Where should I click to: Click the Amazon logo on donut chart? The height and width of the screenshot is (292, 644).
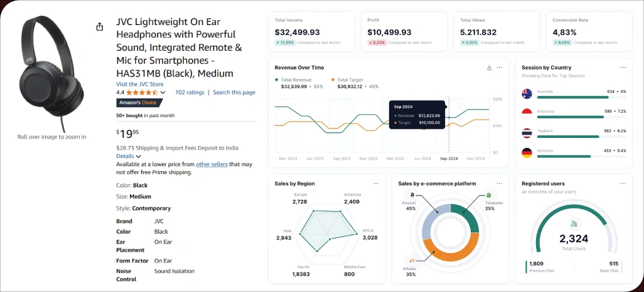[x=412, y=196]
